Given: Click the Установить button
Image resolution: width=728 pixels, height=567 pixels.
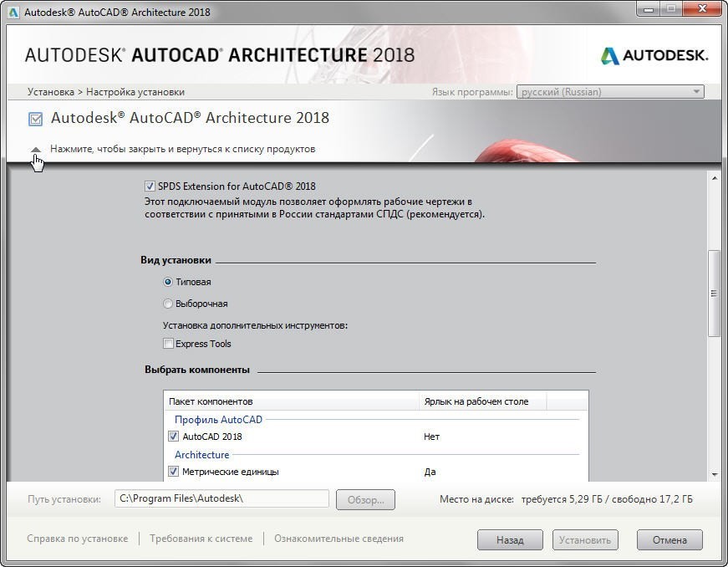Looking at the screenshot, I should coord(585,540).
